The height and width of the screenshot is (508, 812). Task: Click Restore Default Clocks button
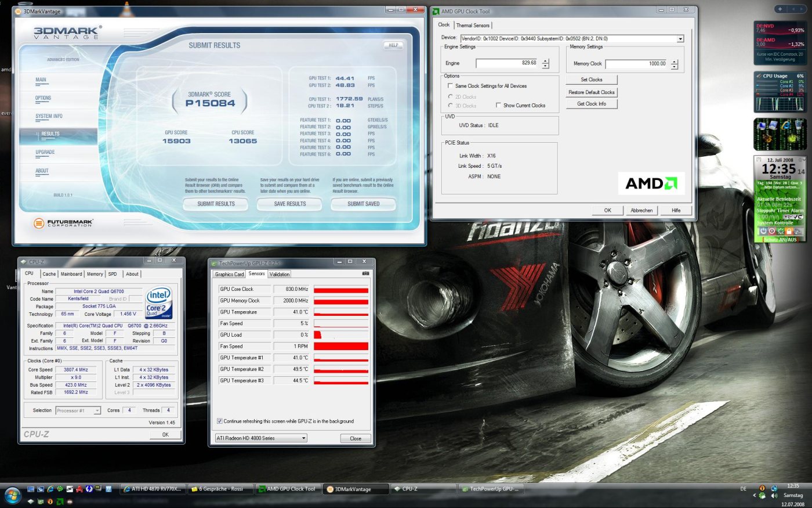tap(592, 92)
